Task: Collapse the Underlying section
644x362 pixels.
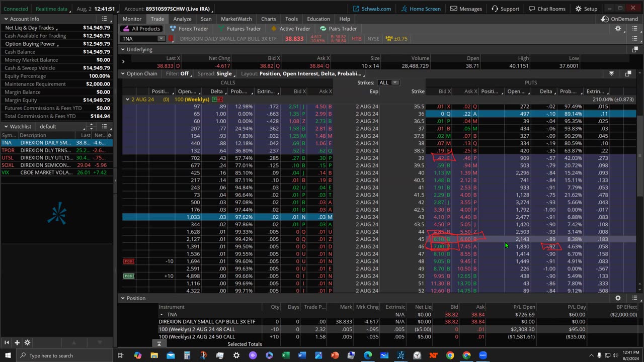Action: tap(122, 49)
